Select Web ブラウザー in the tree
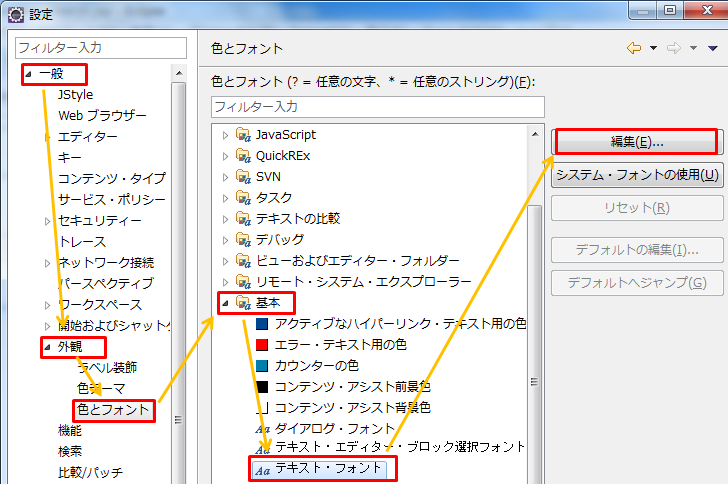The image size is (728, 484). point(102,115)
